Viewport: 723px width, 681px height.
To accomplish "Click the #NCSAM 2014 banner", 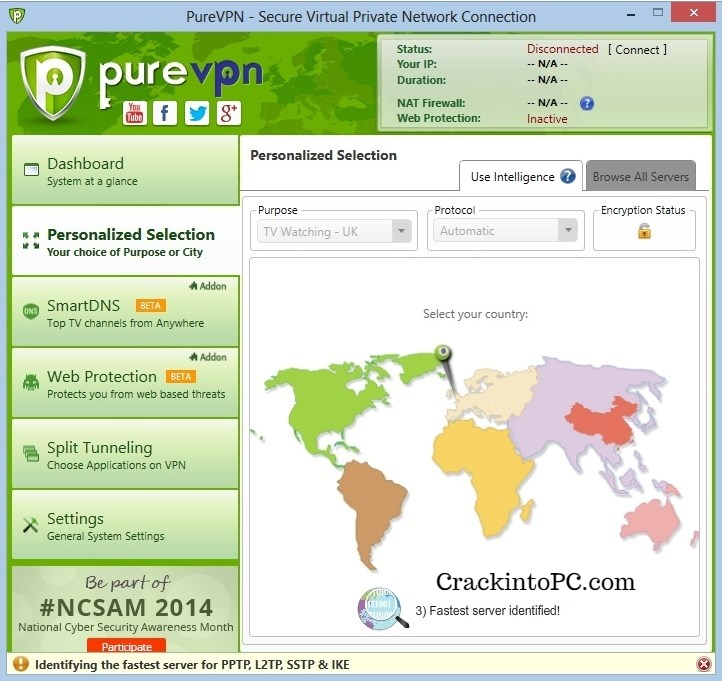I will [x=125, y=609].
